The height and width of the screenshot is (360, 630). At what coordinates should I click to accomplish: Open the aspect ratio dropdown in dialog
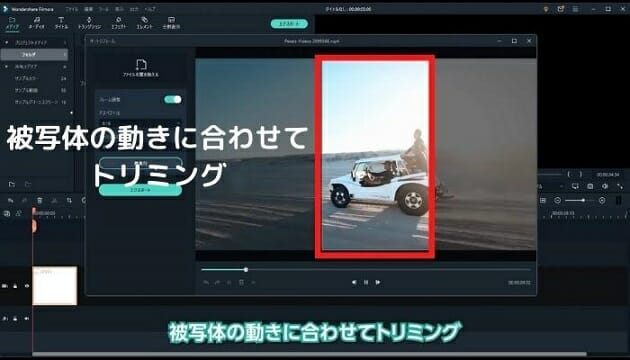click(x=140, y=123)
